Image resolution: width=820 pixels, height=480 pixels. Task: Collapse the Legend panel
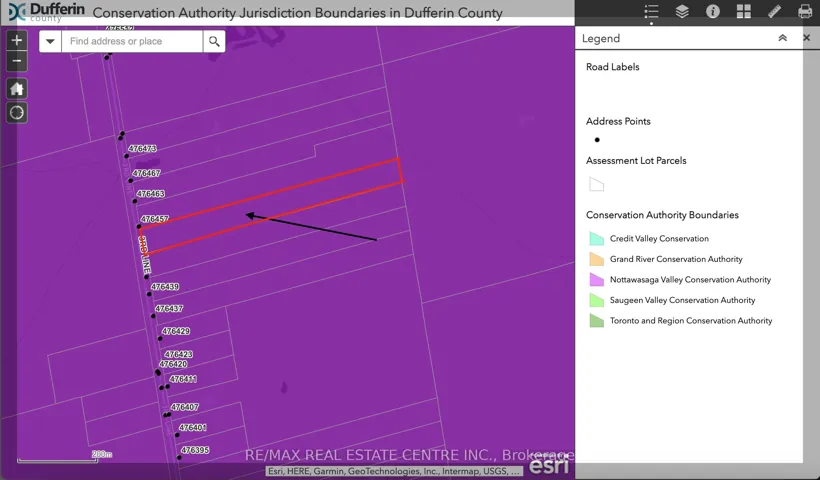coord(782,38)
